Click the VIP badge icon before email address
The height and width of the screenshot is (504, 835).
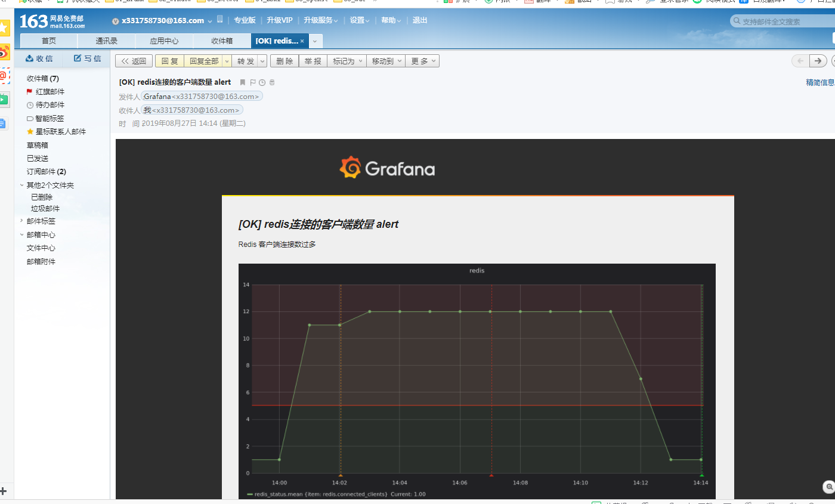(x=116, y=21)
